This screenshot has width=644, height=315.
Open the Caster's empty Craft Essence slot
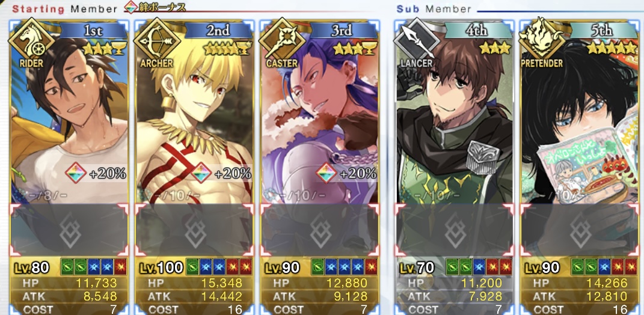320,230
